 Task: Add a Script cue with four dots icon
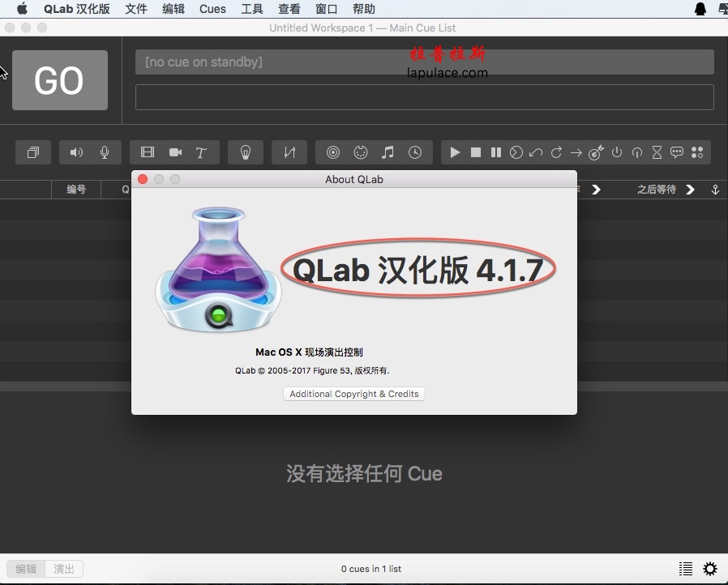click(x=697, y=152)
